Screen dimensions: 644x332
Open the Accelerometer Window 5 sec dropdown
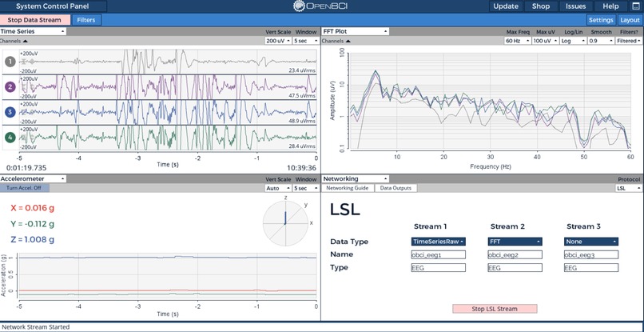coord(305,188)
